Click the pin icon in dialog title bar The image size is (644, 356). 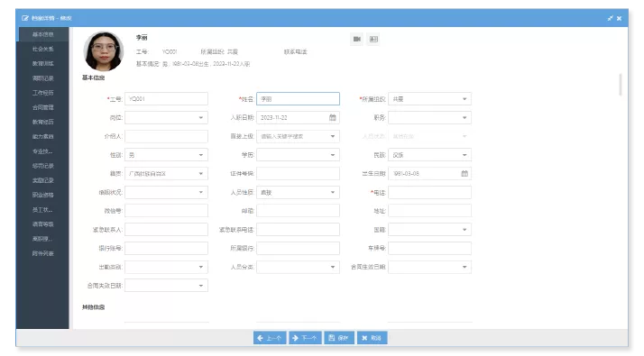coord(611,18)
